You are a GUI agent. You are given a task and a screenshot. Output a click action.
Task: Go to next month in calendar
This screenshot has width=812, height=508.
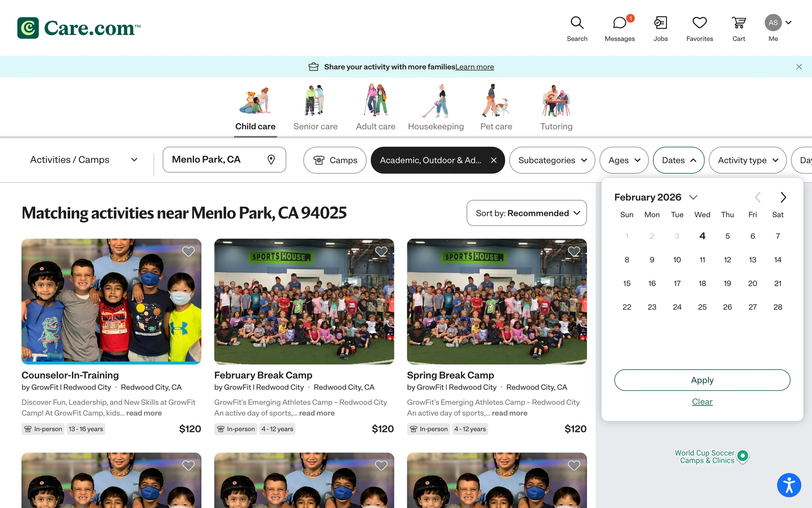pos(783,197)
